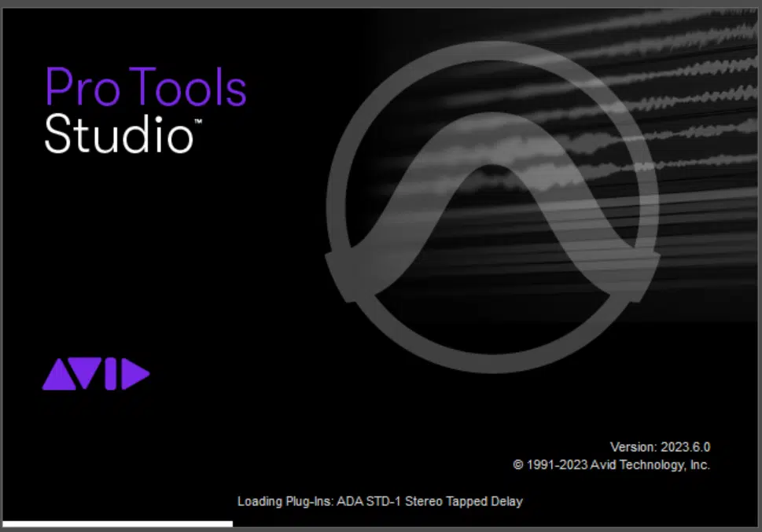Click the Loading Plug-Ins status label
Viewport: 762px width, 532px height.
point(285,501)
